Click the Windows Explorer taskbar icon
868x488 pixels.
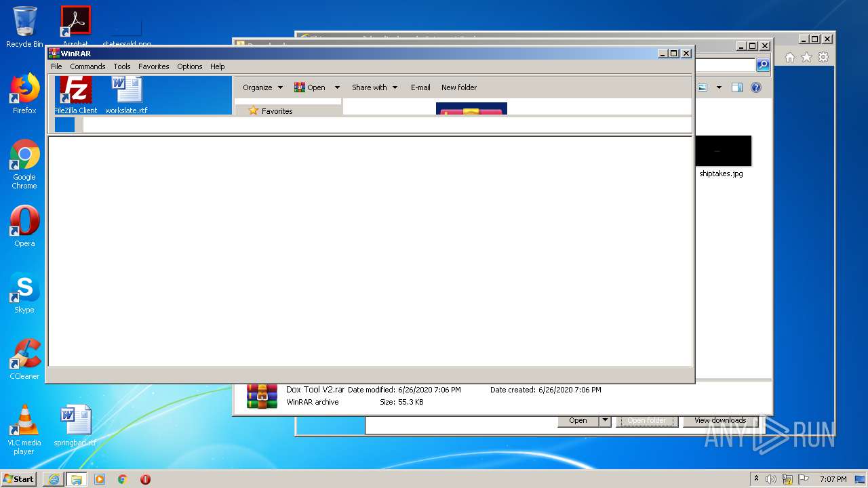pyautogui.click(x=76, y=479)
